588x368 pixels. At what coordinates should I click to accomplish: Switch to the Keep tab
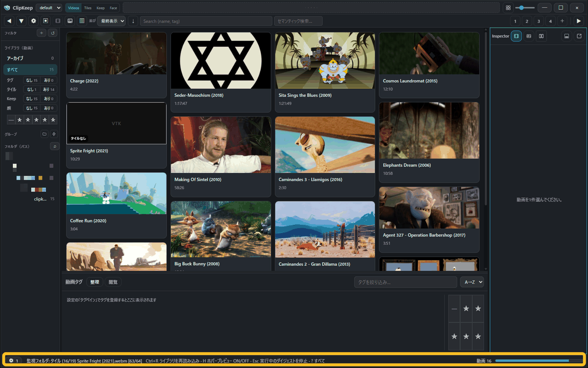point(100,8)
